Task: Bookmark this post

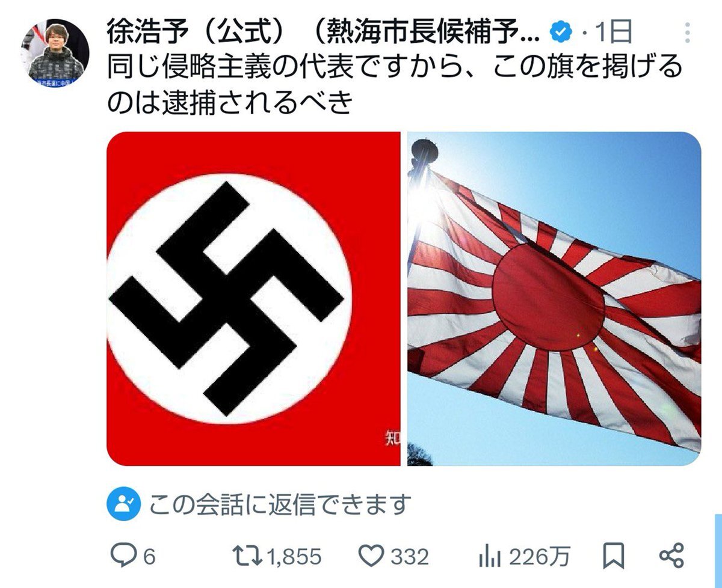Action: [x=614, y=556]
